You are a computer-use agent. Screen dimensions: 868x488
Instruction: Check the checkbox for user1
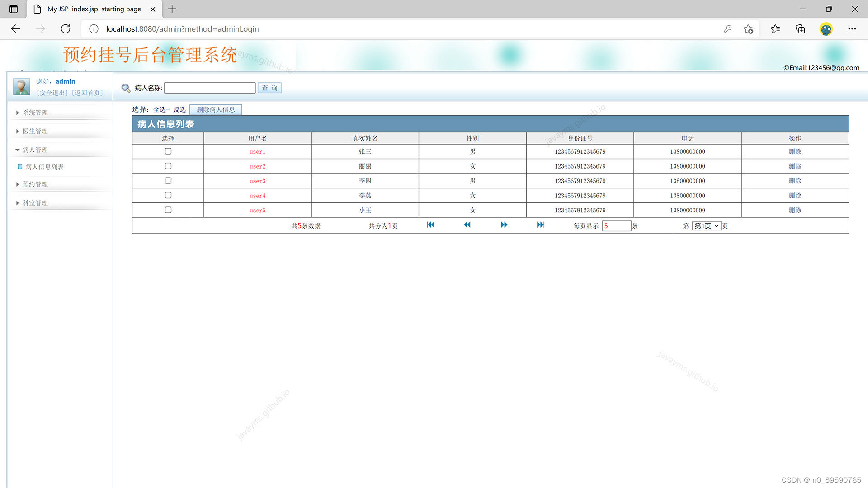click(168, 151)
